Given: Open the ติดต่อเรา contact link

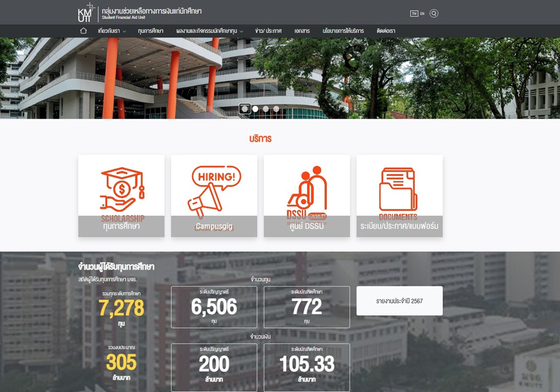Looking at the screenshot, I should tap(386, 31).
